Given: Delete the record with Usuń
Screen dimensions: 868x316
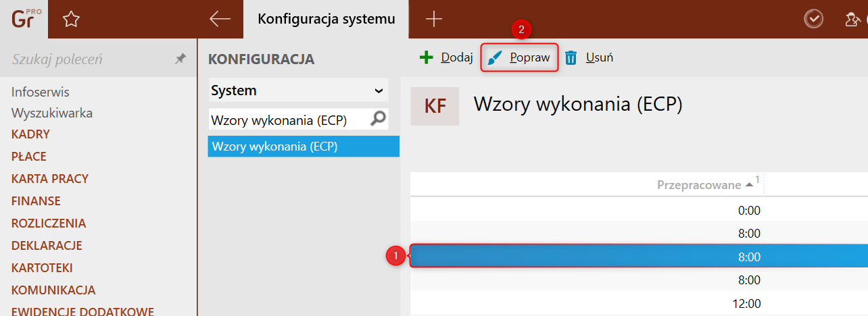Looking at the screenshot, I should 589,57.
